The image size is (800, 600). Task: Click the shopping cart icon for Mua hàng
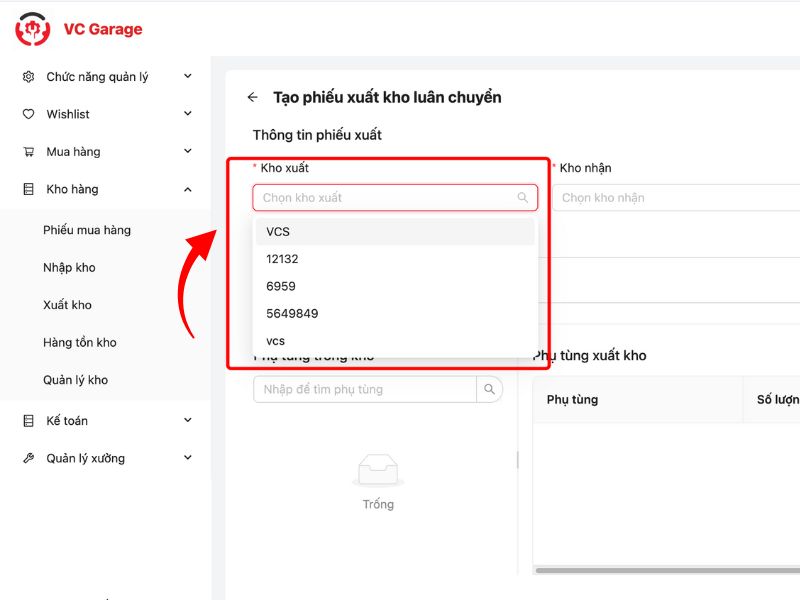click(28, 152)
